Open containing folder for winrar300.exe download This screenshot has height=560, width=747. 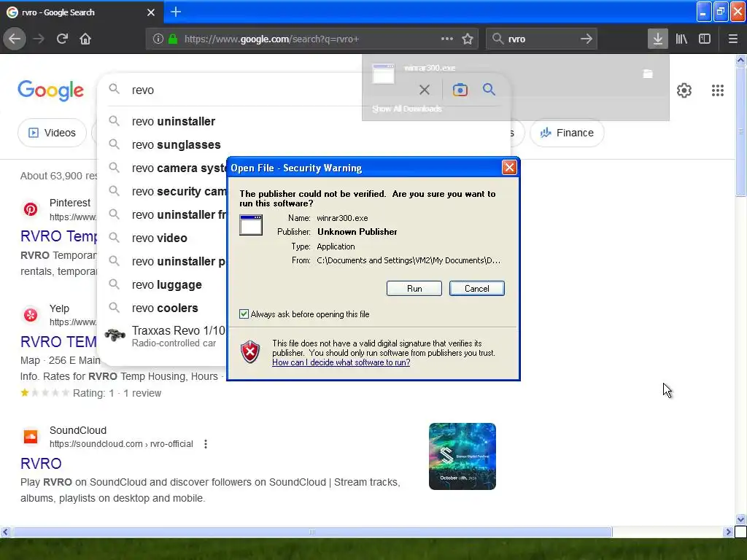648,74
